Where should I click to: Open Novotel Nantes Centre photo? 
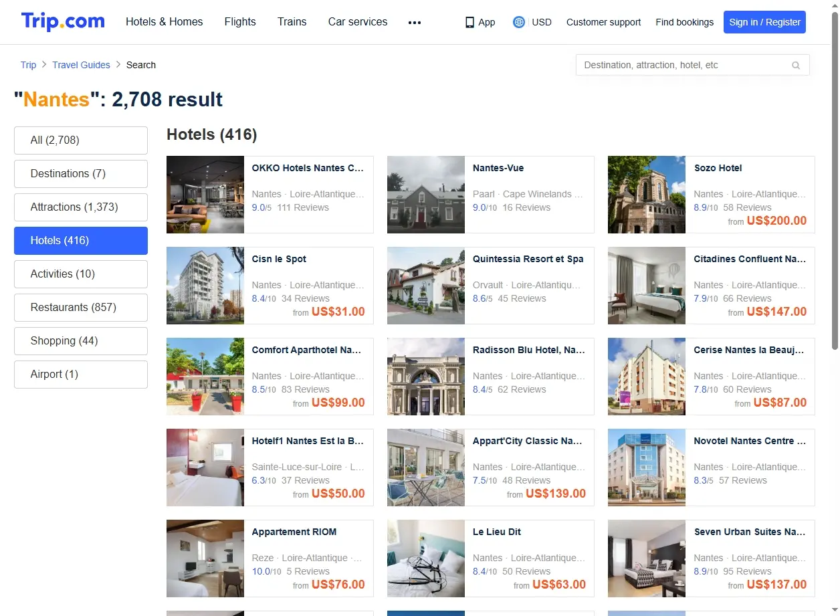click(x=647, y=468)
